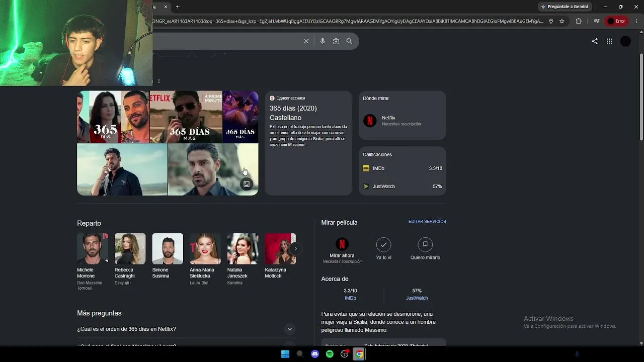Open Anna-Maria Sieklucka's cast photo
Screen dimensions: 644x362
[205, 249]
